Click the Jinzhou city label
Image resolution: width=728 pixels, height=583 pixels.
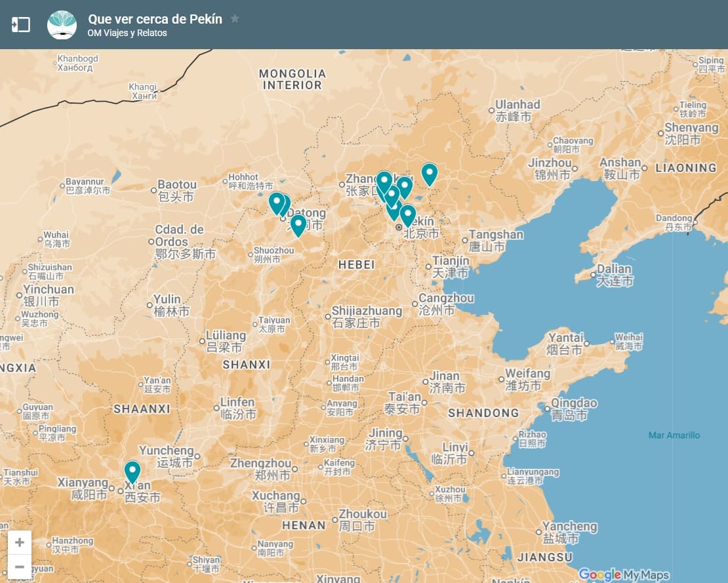pyautogui.click(x=550, y=169)
